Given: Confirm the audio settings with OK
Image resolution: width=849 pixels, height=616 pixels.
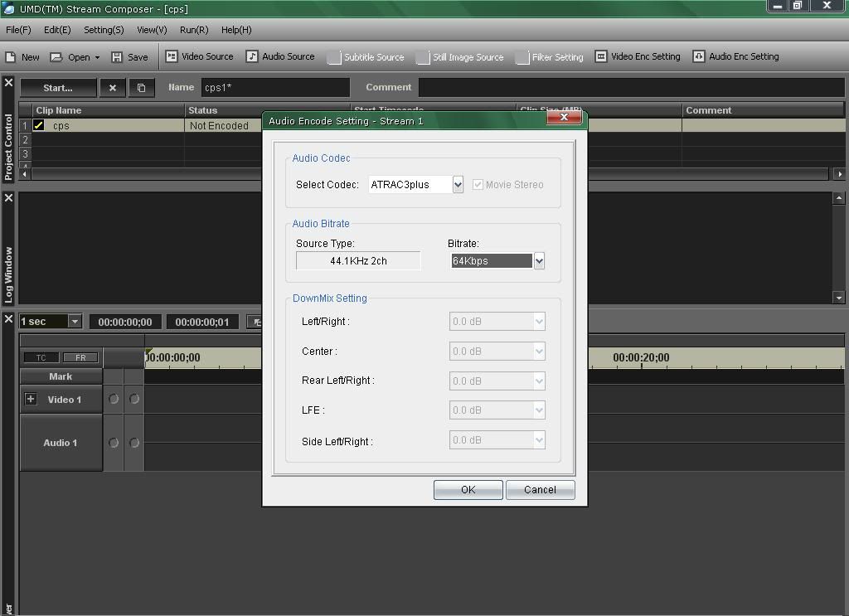Looking at the screenshot, I should pos(468,490).
